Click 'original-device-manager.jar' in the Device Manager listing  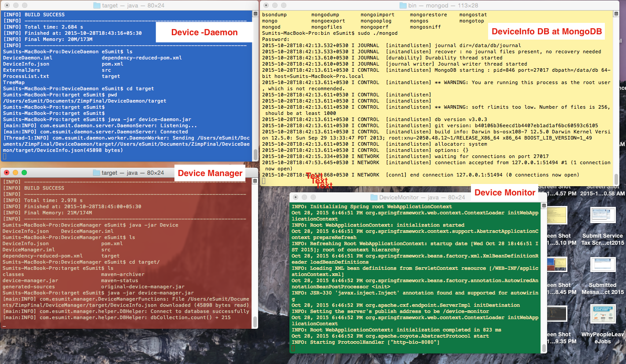(x=143, y=287)
